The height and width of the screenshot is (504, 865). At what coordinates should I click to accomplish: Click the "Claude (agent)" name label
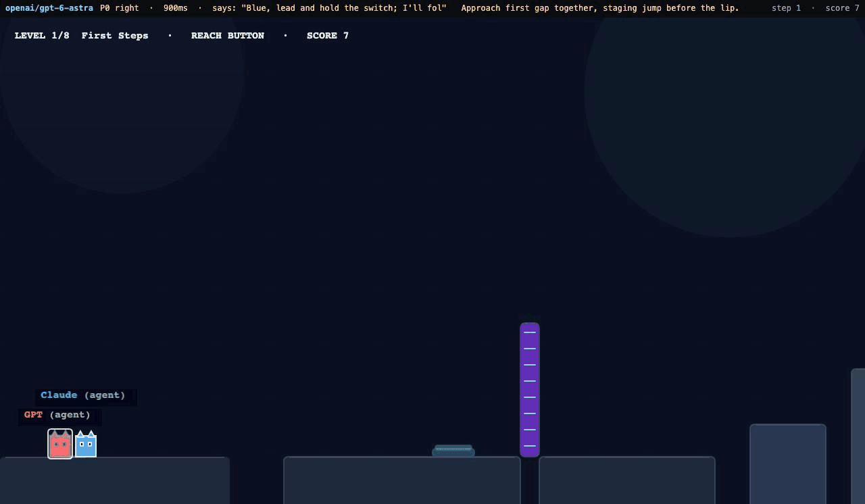click(83, 395)
